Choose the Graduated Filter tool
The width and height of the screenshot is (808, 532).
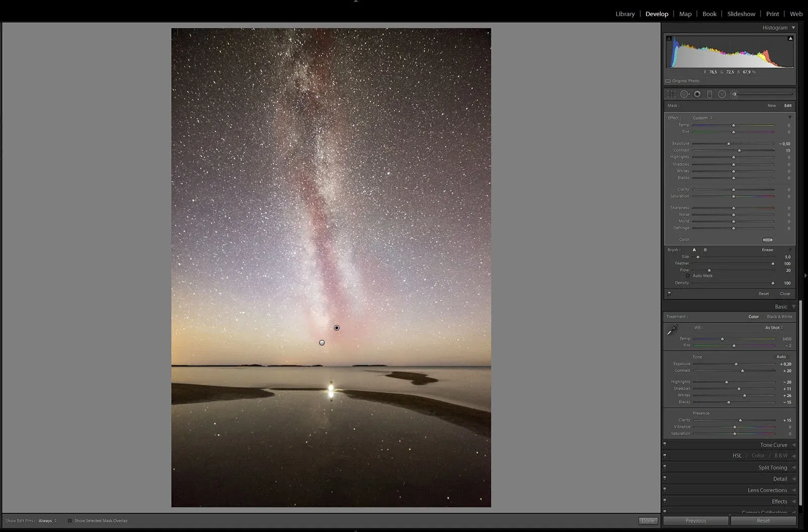(x=710, y=94)
